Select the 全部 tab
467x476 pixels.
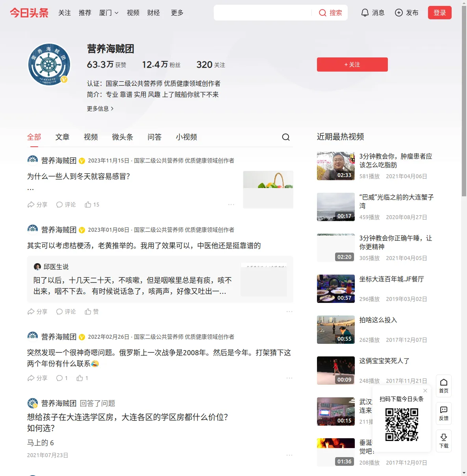click(x=34, y=137)
